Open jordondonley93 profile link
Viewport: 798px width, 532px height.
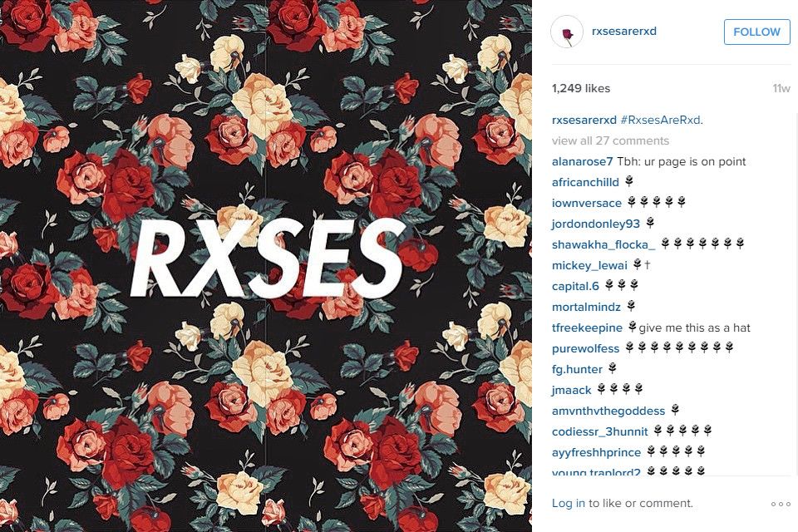[x=595, y=224]
